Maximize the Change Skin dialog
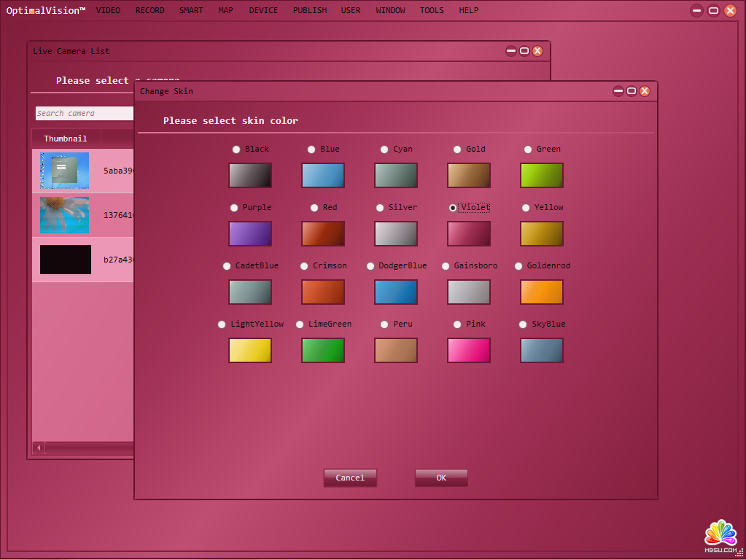The width and height of the screenshot is (746, 560). [632, 91]
